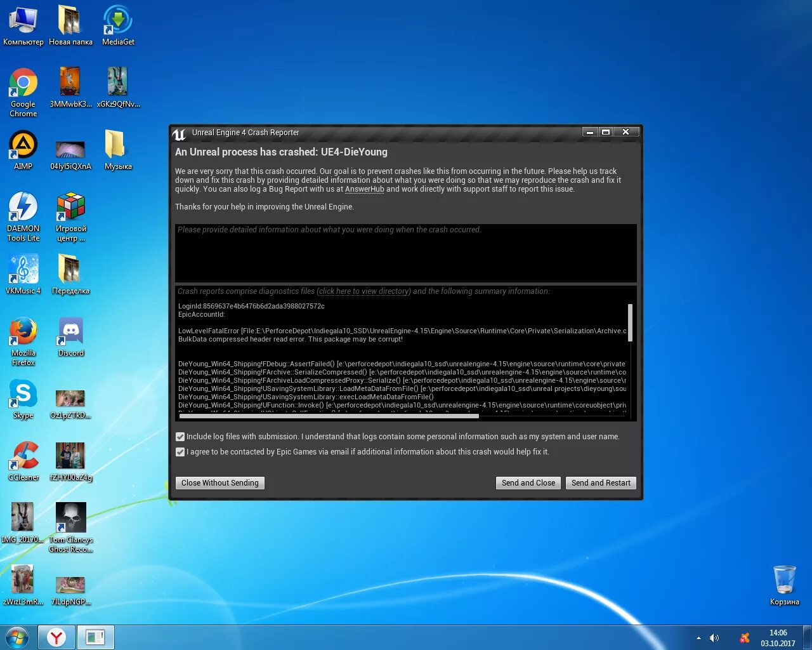Image resolution: width=812 pixels, height=650 pixels.
Task: Click the crash log vertical scrollbar
Action: pyautogui.click(x=630, y=322)
